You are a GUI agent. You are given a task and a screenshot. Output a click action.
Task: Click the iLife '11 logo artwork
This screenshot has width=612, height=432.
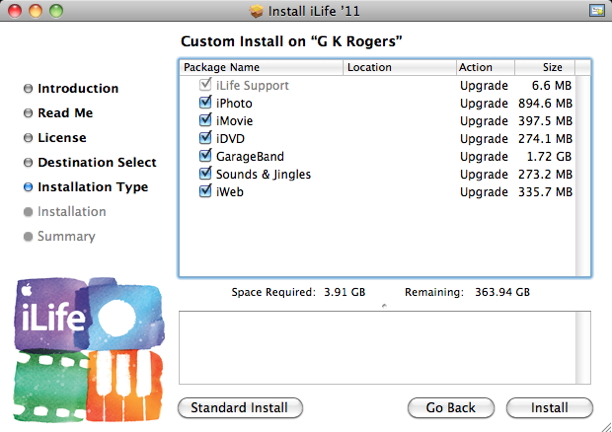(89, 350)
